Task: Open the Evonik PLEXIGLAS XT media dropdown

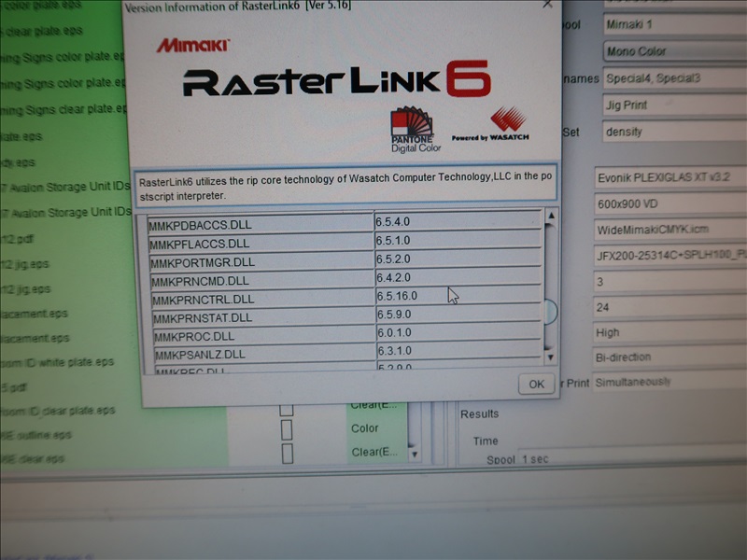Action: click(668, 177)
